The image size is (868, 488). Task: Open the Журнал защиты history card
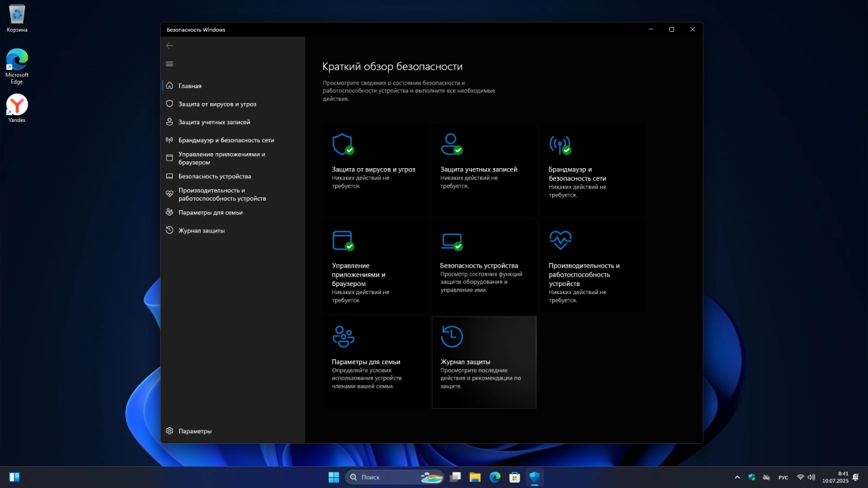coord(484,363)
